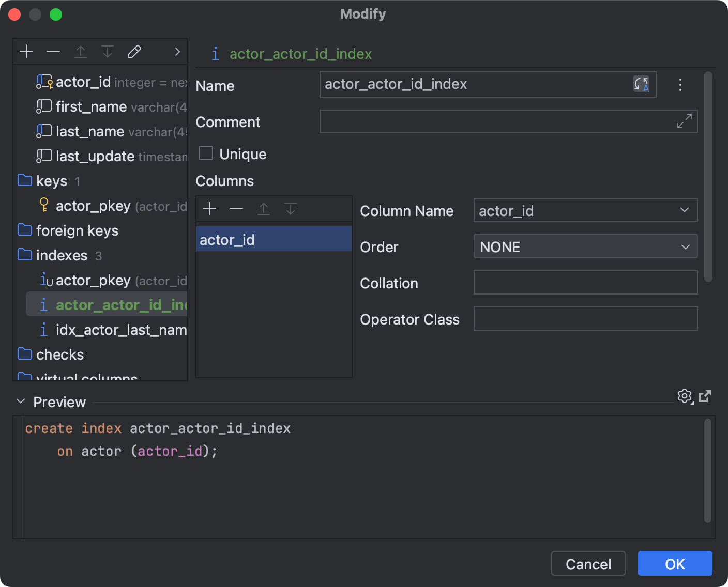This screenshot has height=587, width=728.
Task: Click inside the Collation input field
Action: [x=584, y=282]
